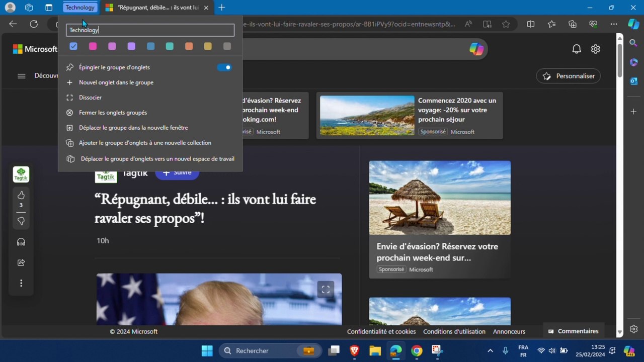Open Windows Start menu

coord(207,350)
